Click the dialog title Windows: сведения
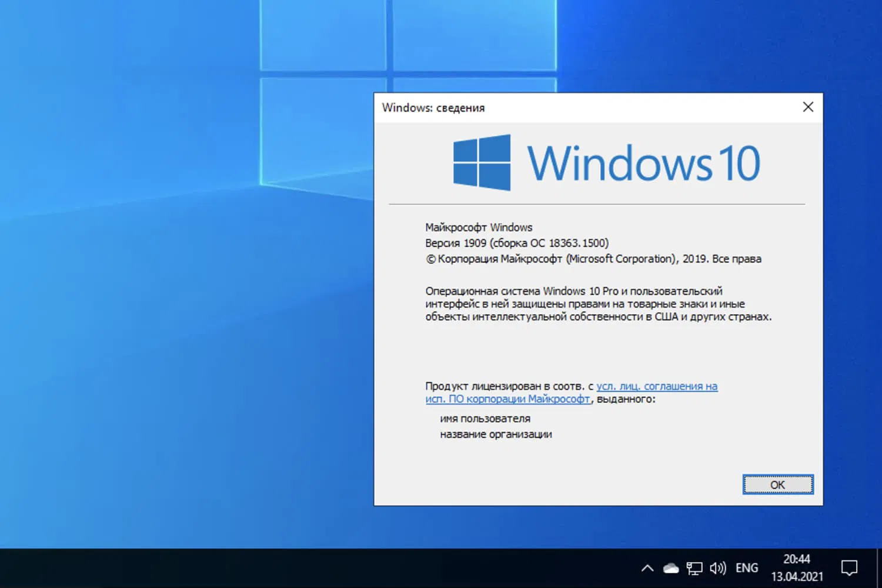 pyautogui.click(x=433, y=108)
